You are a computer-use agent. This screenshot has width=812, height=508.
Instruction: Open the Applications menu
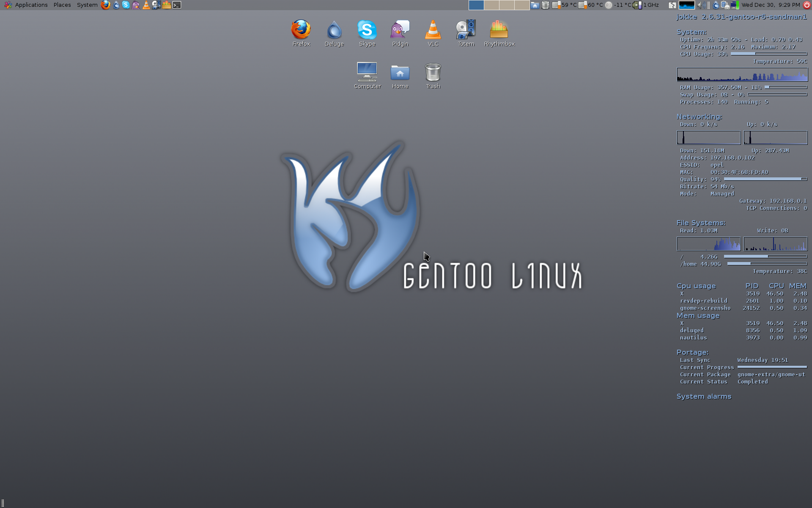click(x=26, y=5)
